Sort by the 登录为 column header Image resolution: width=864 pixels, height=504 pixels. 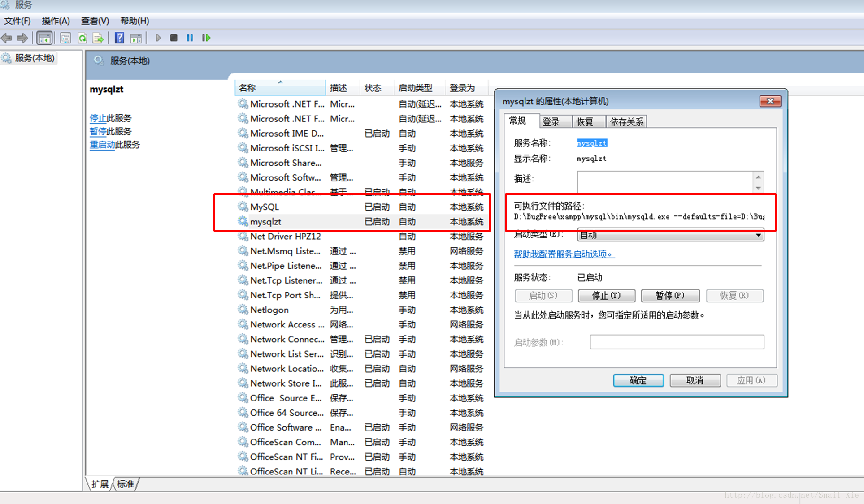tap(466, 87)
